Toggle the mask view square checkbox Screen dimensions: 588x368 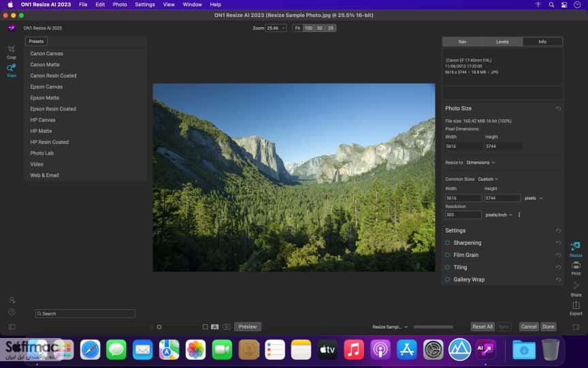click(x=205, y=326)
